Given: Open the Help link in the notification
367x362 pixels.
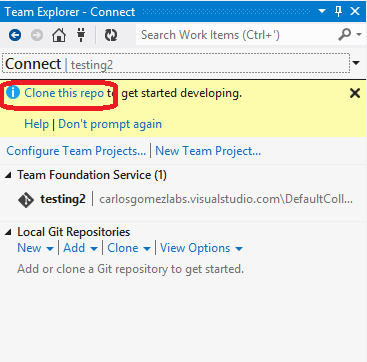Looking at the screenshot, I should 37,124.
